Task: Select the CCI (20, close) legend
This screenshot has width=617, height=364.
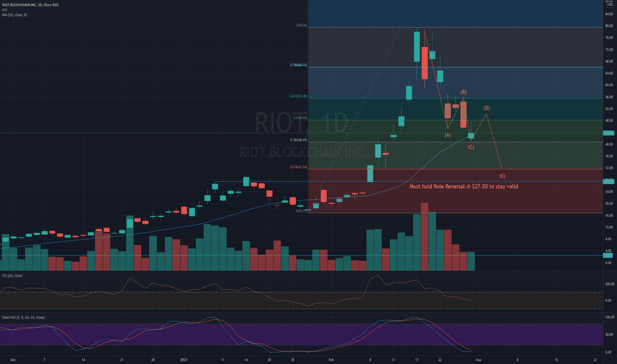Action: click(x=12, y=275)
